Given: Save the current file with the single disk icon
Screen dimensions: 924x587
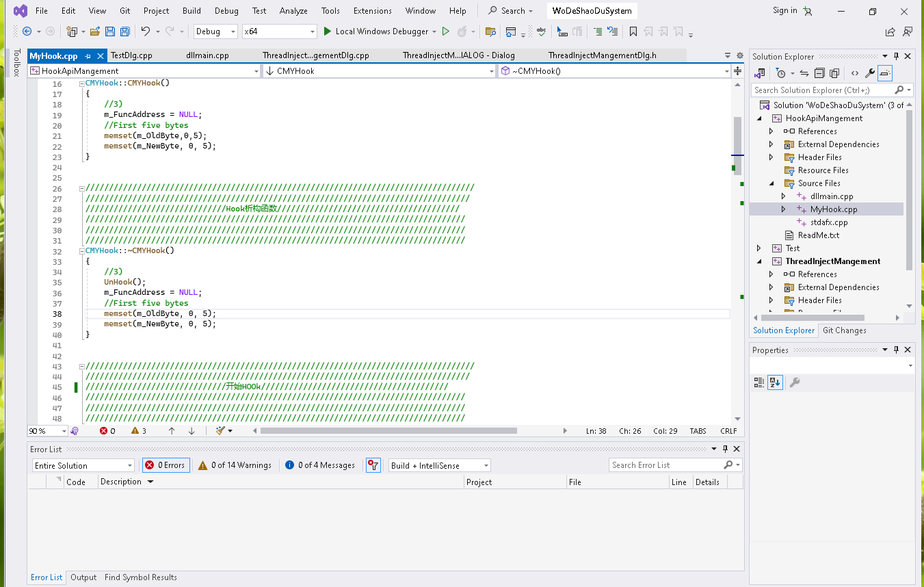Looking at the screenshot, I should (x=109, y=31).
